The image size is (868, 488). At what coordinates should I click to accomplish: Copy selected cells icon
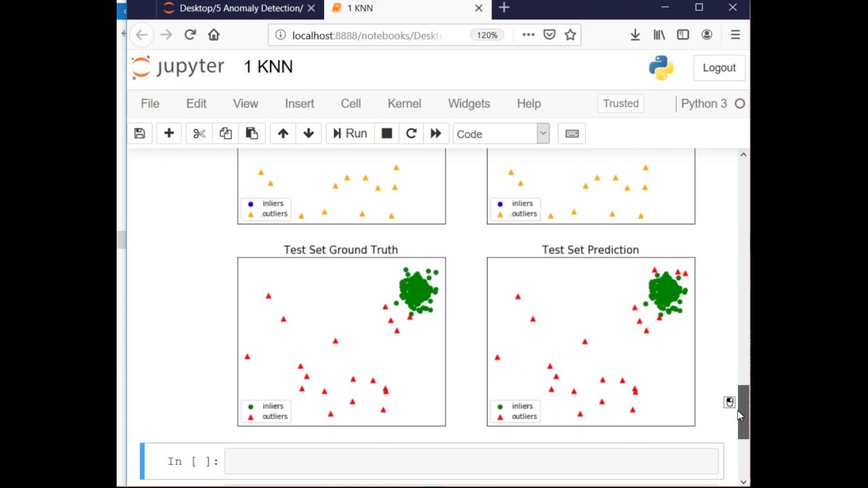click(x=225, y=134)
